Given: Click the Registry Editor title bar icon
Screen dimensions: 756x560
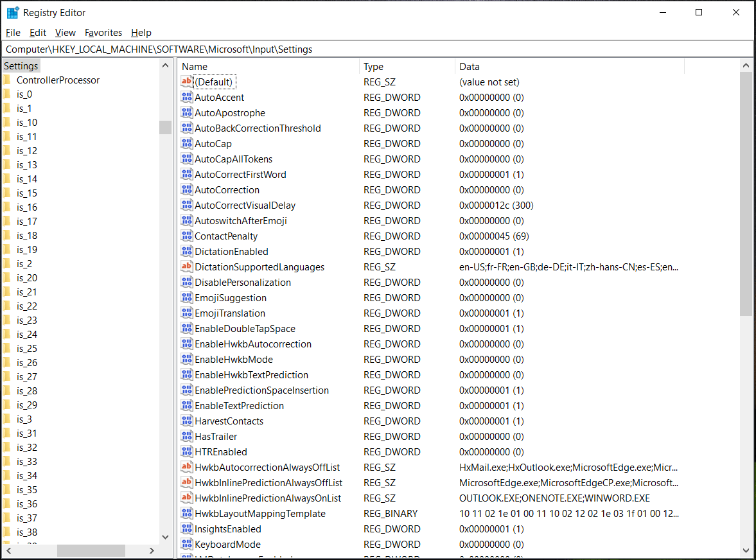Looking at the screenshot, I should pyautogui.click(x=13, y=13).
